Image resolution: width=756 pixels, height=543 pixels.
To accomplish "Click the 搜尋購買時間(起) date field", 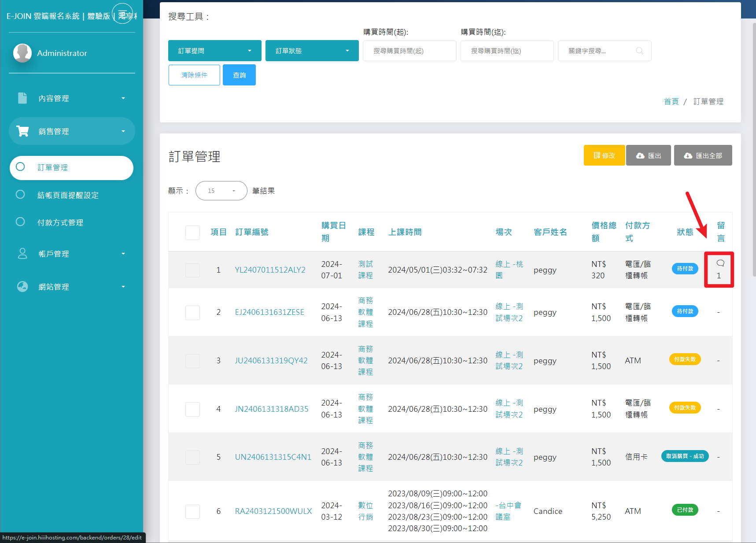I will coord(409,51).
